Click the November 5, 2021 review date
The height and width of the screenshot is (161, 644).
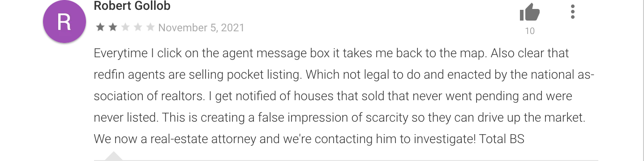(x=202, y=28)
